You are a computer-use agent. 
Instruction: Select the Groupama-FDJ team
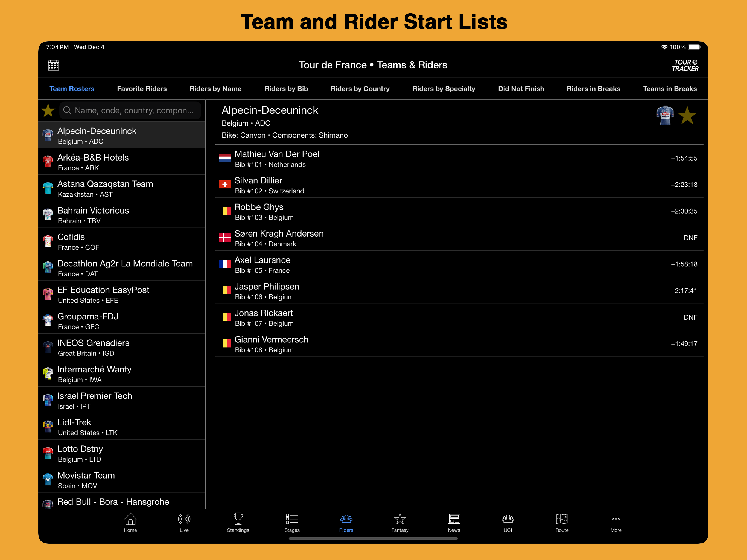click(122, 320)
